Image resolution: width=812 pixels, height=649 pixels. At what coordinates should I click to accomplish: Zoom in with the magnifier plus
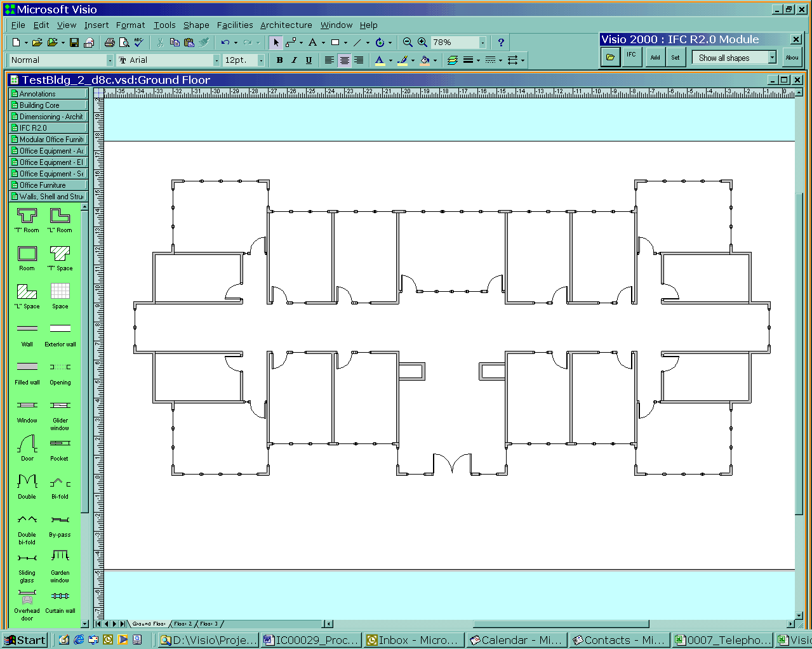(x=422, y=43)
